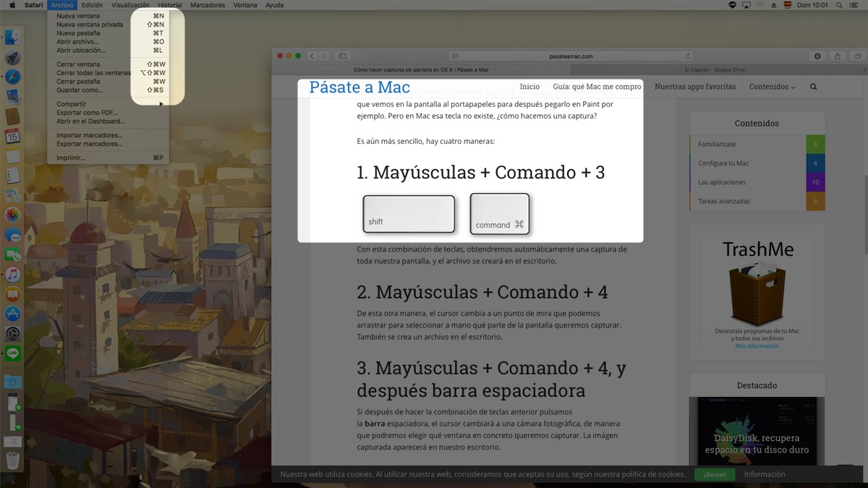Click Información in cookie bar

click(765, 474)
